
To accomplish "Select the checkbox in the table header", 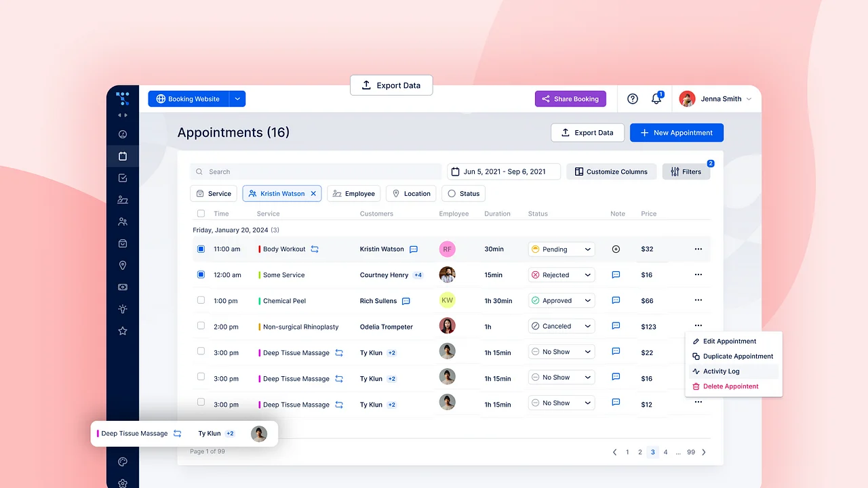I will (x=201, y=213).
